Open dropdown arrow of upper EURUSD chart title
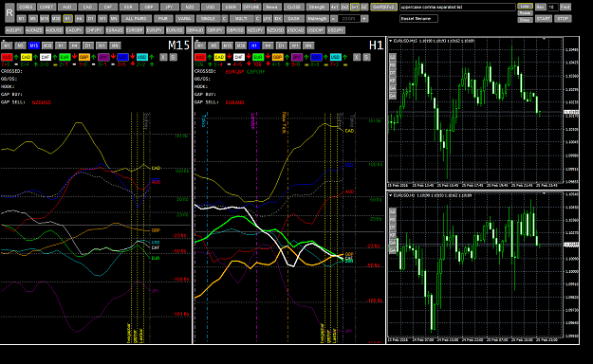593x364 pixels. pos(391,41)
